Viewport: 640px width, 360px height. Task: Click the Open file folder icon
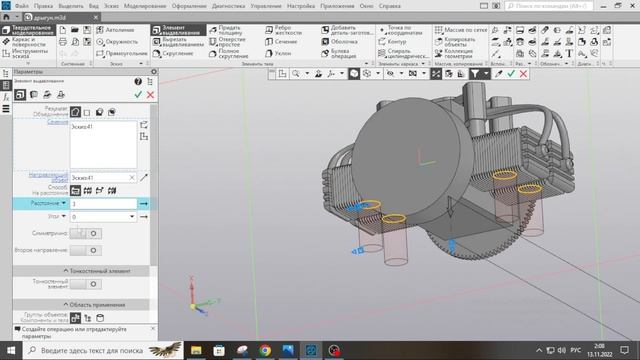tap(75, 30)
